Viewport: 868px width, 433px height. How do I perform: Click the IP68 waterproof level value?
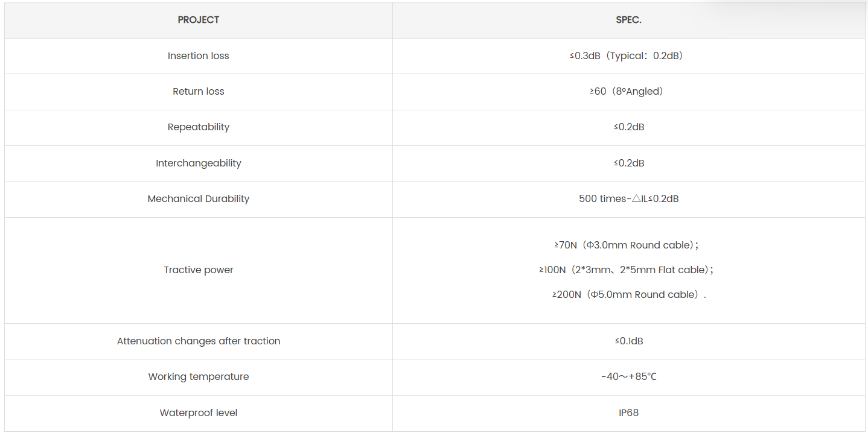628,412
